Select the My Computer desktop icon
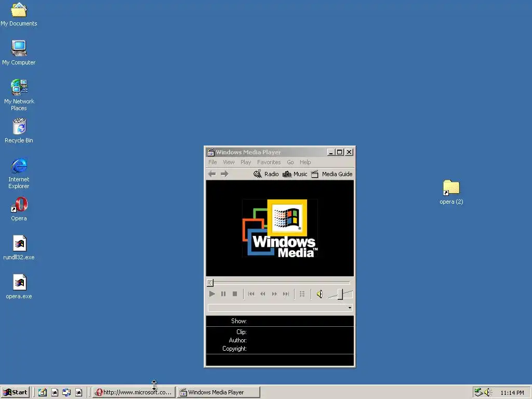Viewport: 532px width, 399px height. tap(19, 53)
